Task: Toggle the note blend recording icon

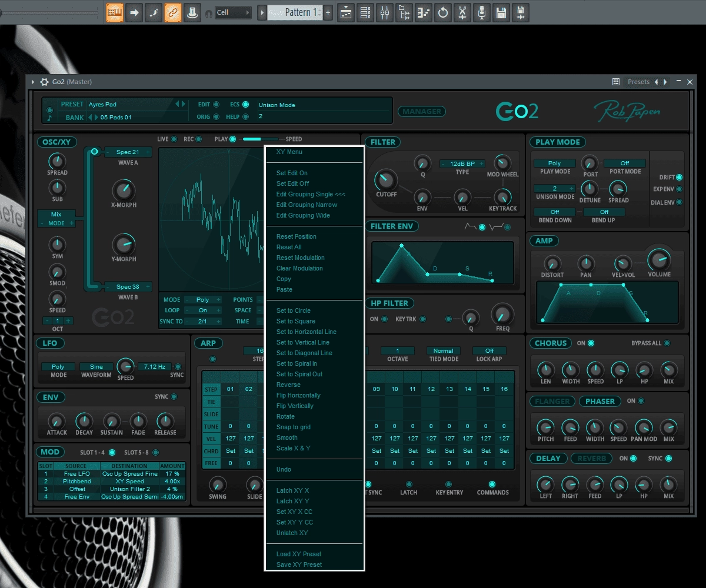Action: (154, 12)
